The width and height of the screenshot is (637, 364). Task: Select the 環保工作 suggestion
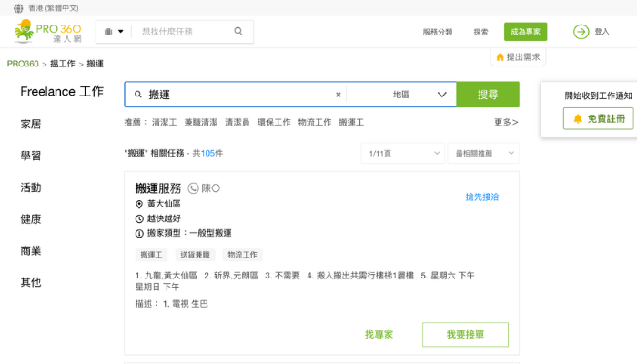click(x=274, y=122)
